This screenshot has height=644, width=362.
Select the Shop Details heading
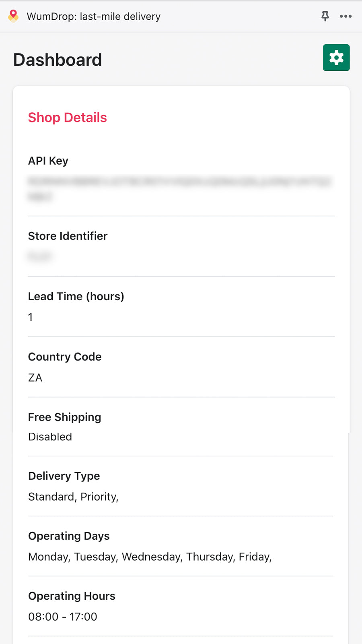(67, 118)
